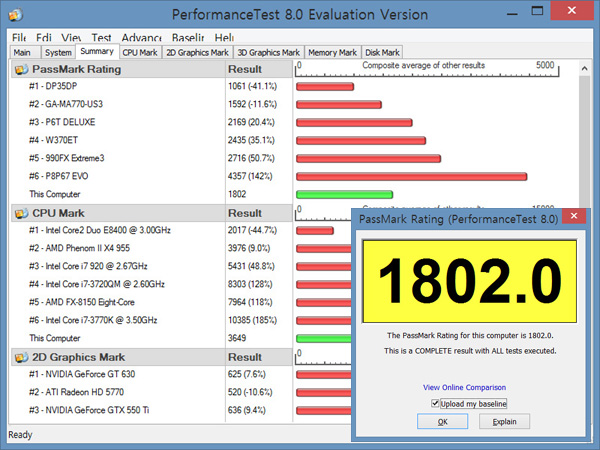Open the View Online Comparison link

[464, 387]
